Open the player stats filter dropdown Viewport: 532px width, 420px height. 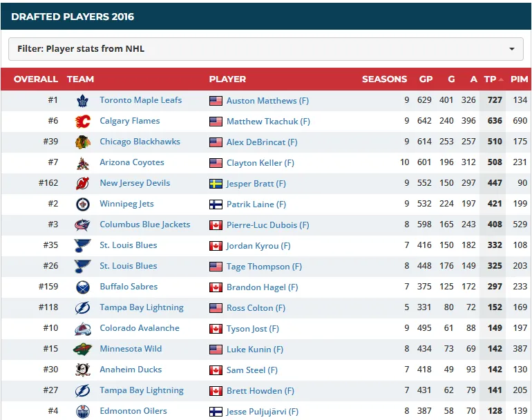pyautogui.click(x=266, y=49)
